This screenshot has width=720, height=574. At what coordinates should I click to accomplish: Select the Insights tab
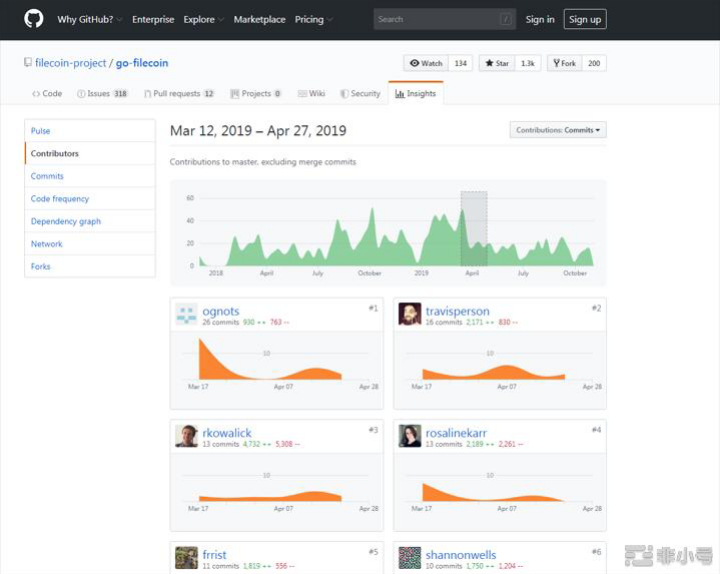click(x=416, y=93)
